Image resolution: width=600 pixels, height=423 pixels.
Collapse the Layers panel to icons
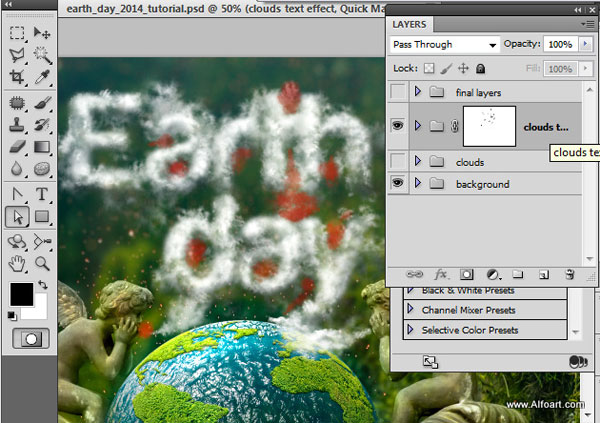coord(578,10)
